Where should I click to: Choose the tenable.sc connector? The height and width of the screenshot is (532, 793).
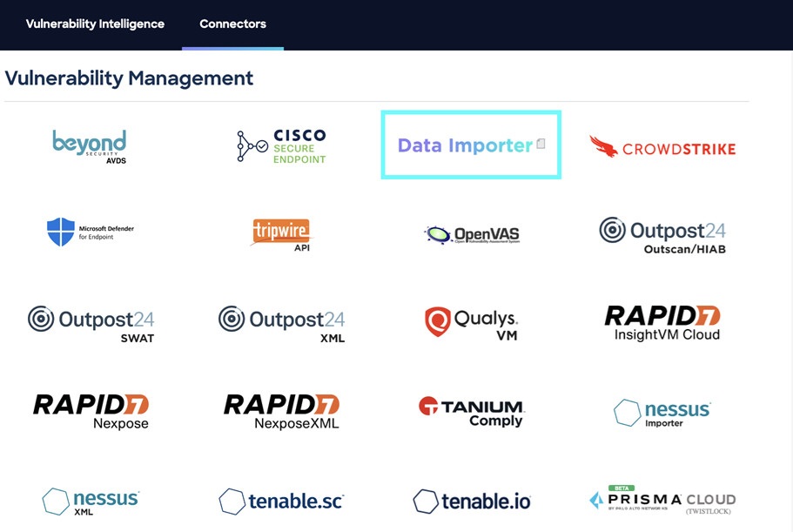click(282, 502)
